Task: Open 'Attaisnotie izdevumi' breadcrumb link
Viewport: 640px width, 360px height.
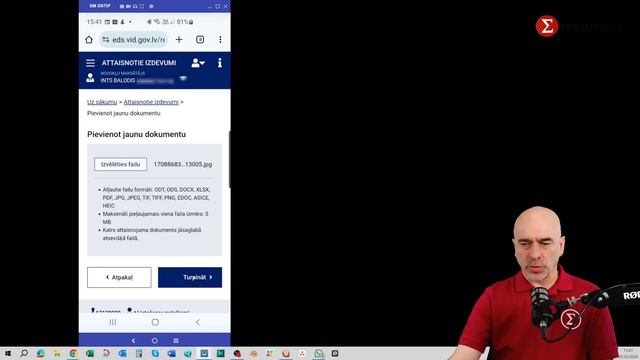Action: coord(151,102)
